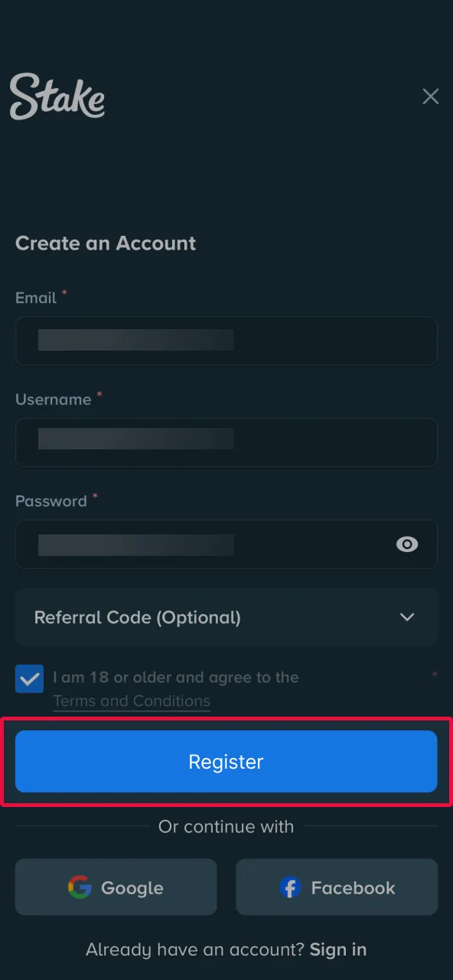The width and height of the screenshot is (453, 980).
Task: Click the close X icon
Action: [x=430, y=96]
